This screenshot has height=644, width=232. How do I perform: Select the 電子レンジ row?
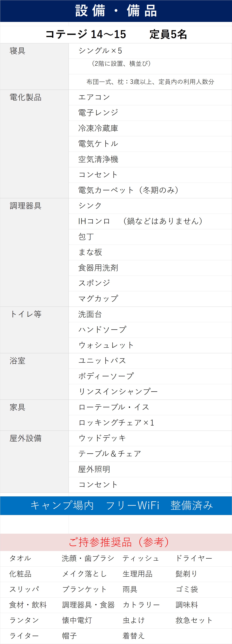tap(98, 113)
